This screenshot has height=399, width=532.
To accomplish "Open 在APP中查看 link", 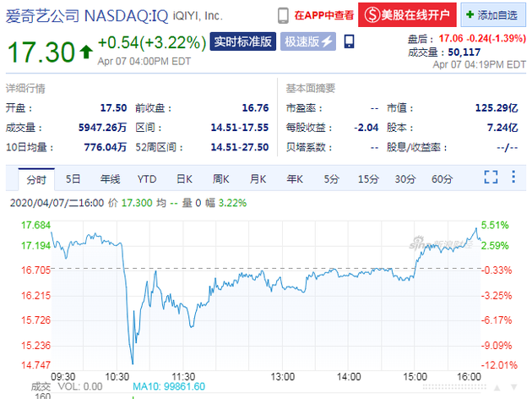I will tap(324, 15).
